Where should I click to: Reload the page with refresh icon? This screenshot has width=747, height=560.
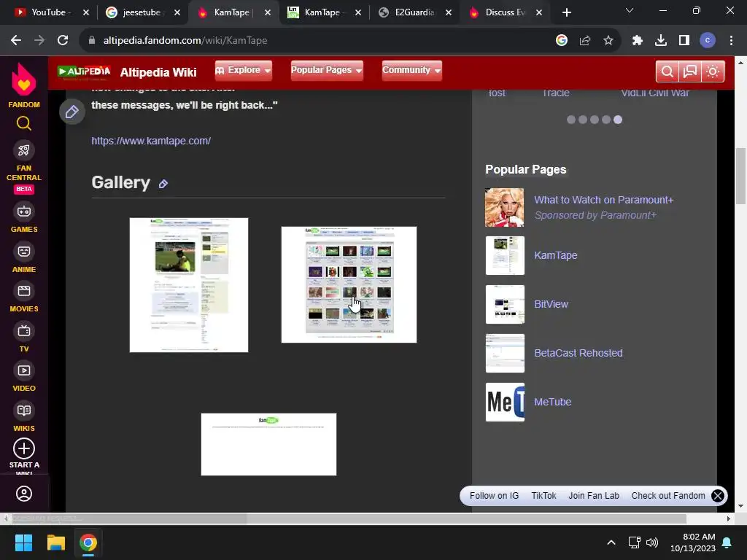click(x=63, y=41)
